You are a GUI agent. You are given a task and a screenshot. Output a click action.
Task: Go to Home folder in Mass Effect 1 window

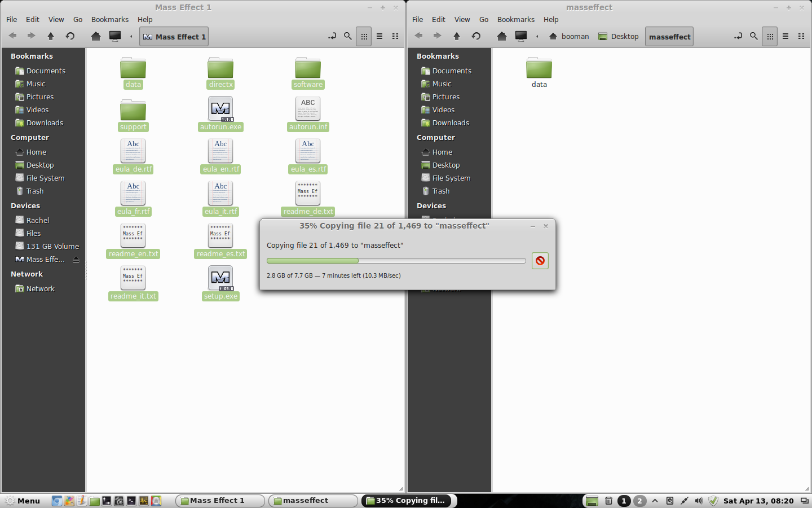[x=96, y=36]
